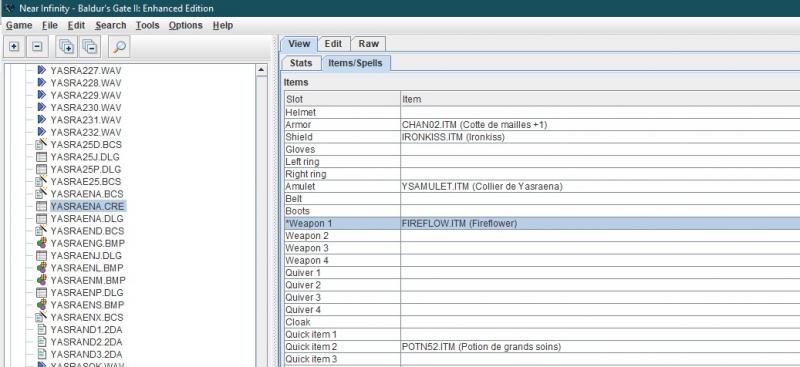Open the File menu
800x367 pixels.
pyautogui.click(x=49, y=25)
